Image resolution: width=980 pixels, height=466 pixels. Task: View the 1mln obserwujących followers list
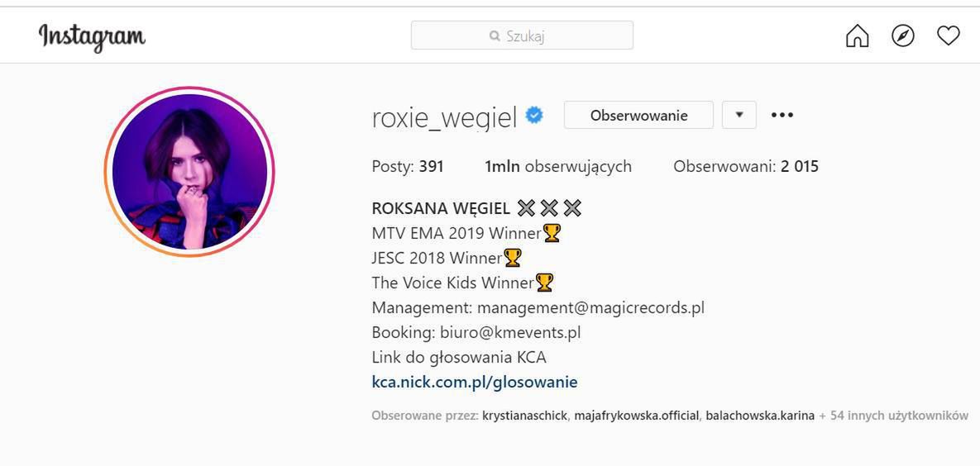click(557, 166)
